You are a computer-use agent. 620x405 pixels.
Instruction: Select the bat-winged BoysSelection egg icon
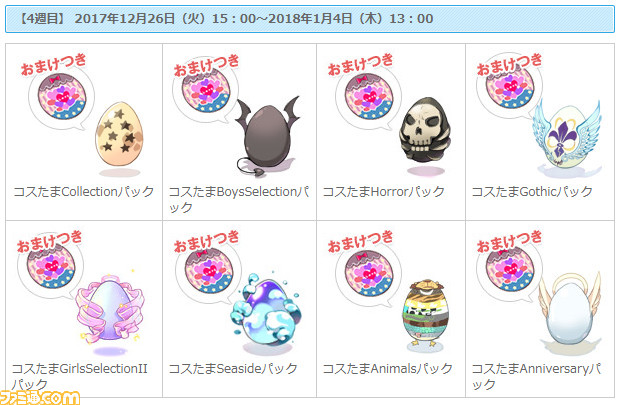268,136
